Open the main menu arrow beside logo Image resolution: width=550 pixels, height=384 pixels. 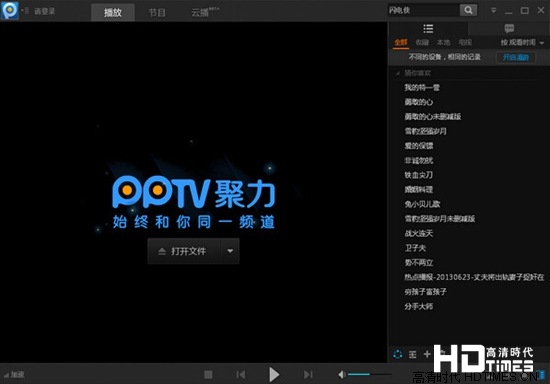25,11
